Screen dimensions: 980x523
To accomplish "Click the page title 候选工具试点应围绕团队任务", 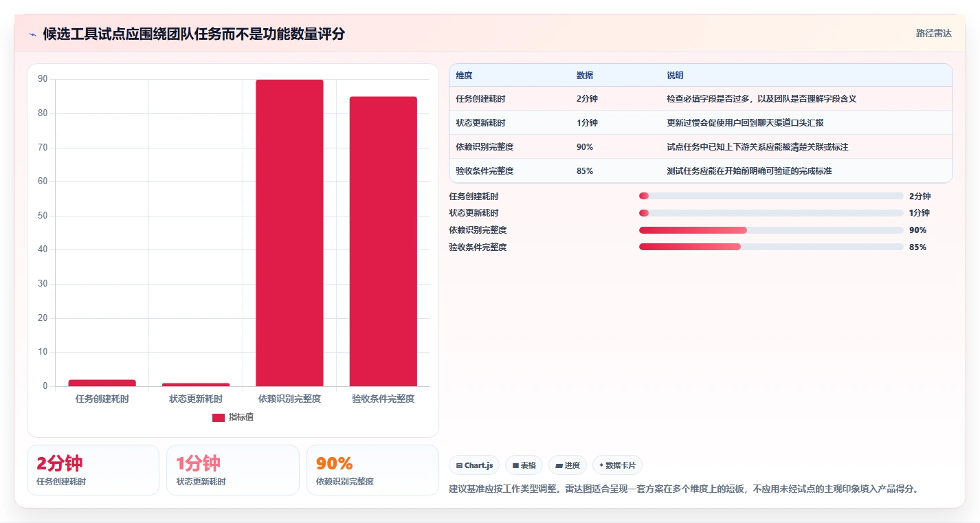I will pos(194,34).
